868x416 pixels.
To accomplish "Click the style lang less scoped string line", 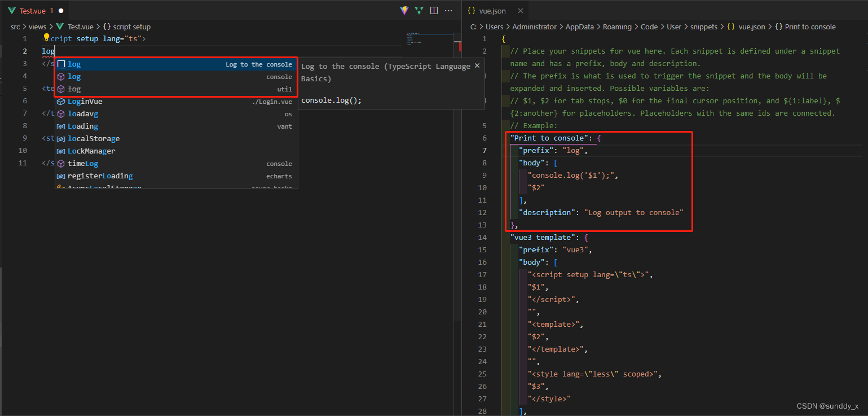I will pyautogui.click(x=594, y=374).
